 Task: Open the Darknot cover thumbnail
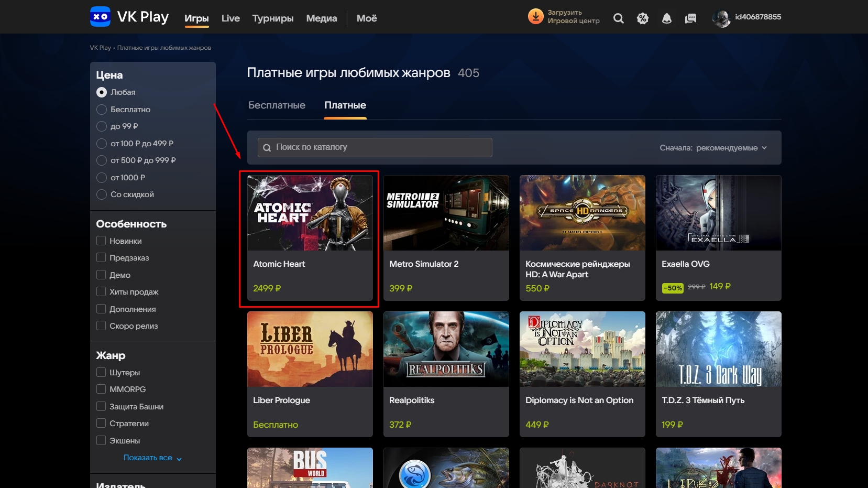point(583,468)
